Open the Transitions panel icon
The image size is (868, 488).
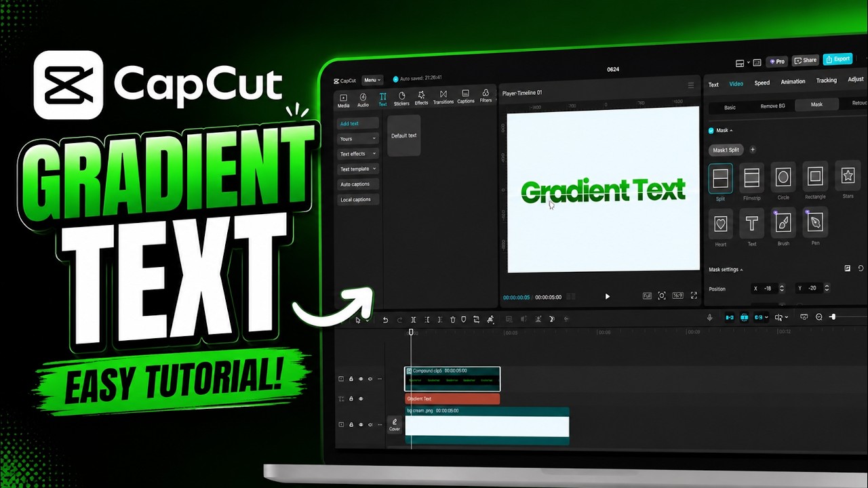[443, 98]
